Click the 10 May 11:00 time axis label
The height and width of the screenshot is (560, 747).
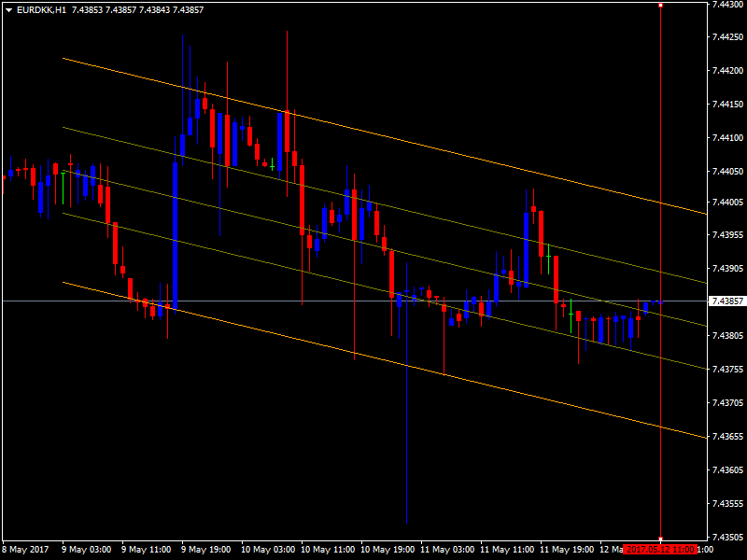331,550
